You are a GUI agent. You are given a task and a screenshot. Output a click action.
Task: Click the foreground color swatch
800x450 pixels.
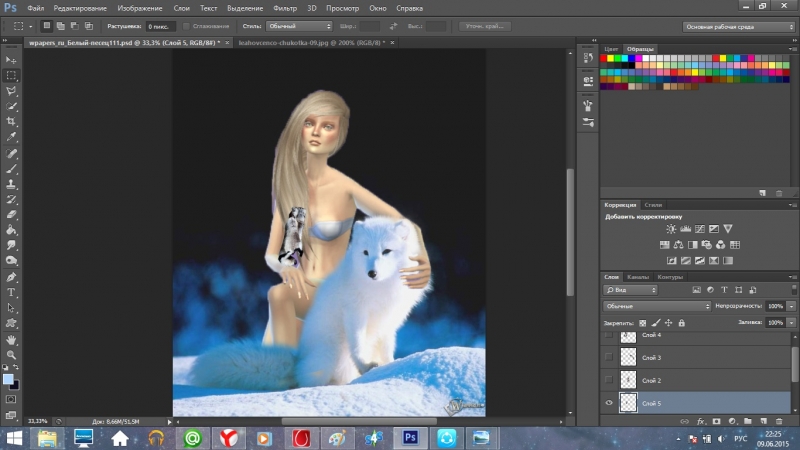[x=8, y=380]
